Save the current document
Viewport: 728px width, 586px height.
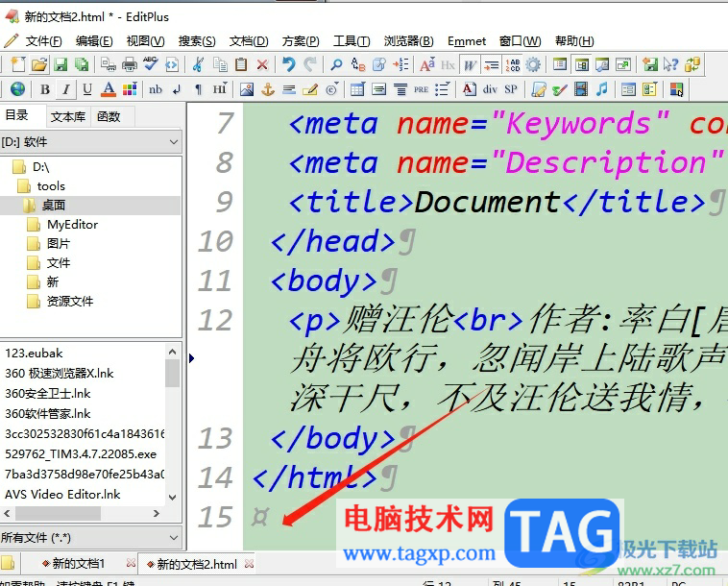coord(61,64)
